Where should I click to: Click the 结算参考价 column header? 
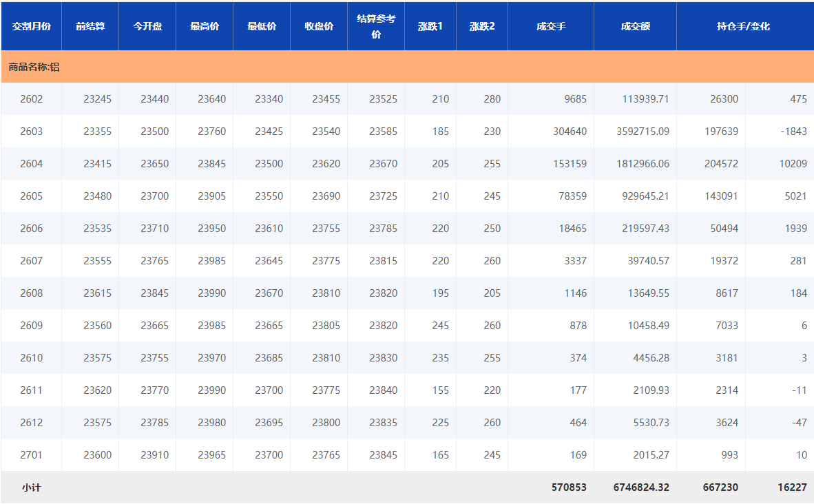click(x=376, y=26)
